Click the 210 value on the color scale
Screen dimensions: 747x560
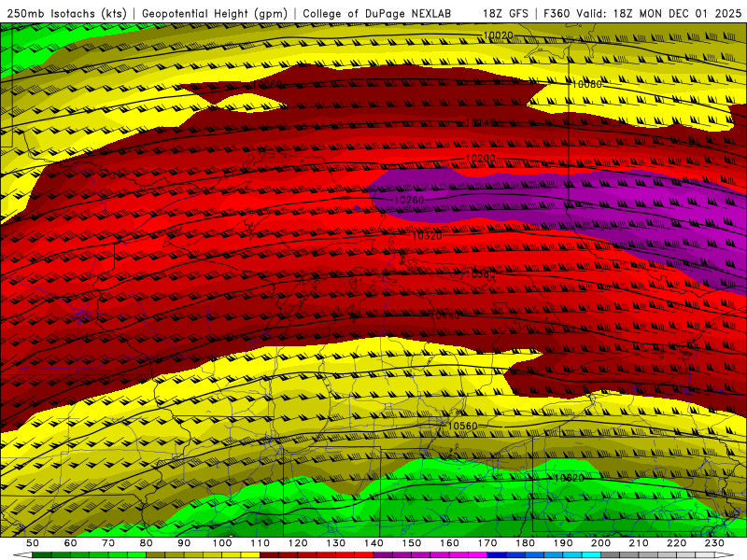point(639,543)
